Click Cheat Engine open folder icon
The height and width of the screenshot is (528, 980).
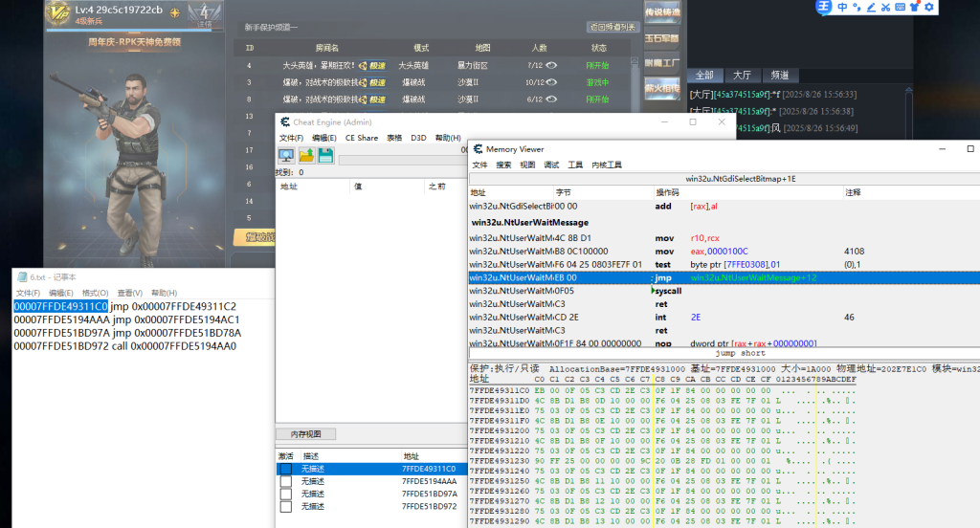(x=306, y=156)
